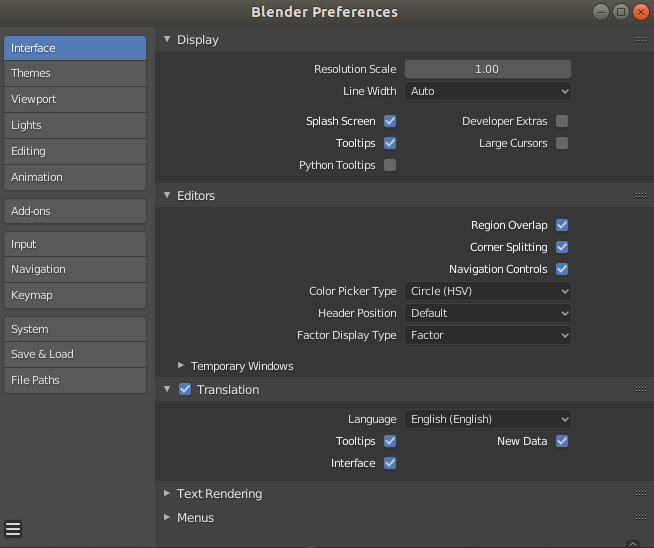Open the Add-ons preferences tab
This screenshot has width=654, height=548.
coord(75,211)
